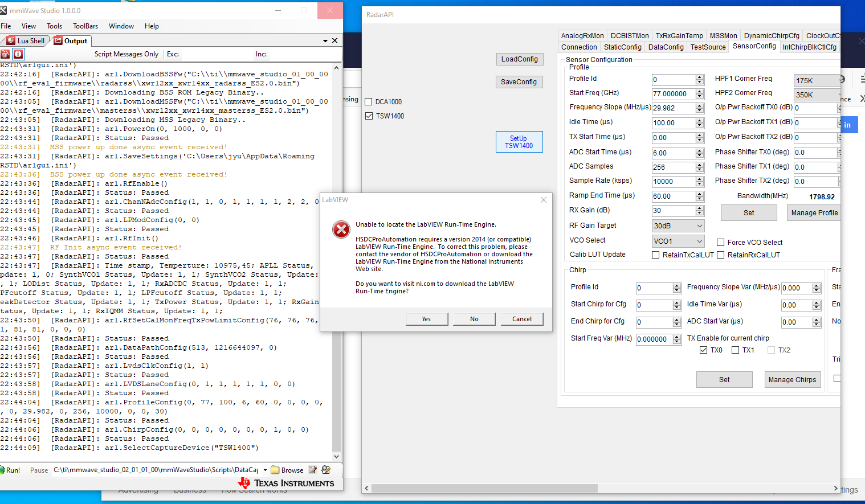Screen dimensions: 865x504
Task: Click the SaveConfig button
Action: (519, 82)
